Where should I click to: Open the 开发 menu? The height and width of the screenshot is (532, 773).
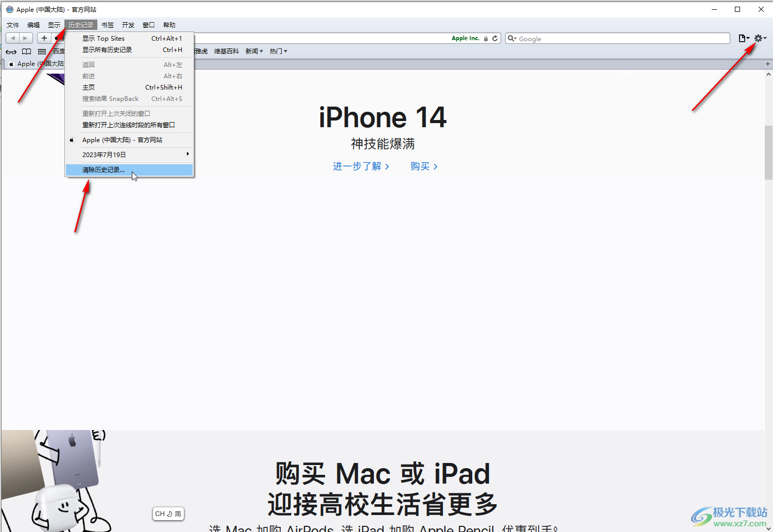tap(128, 25)
